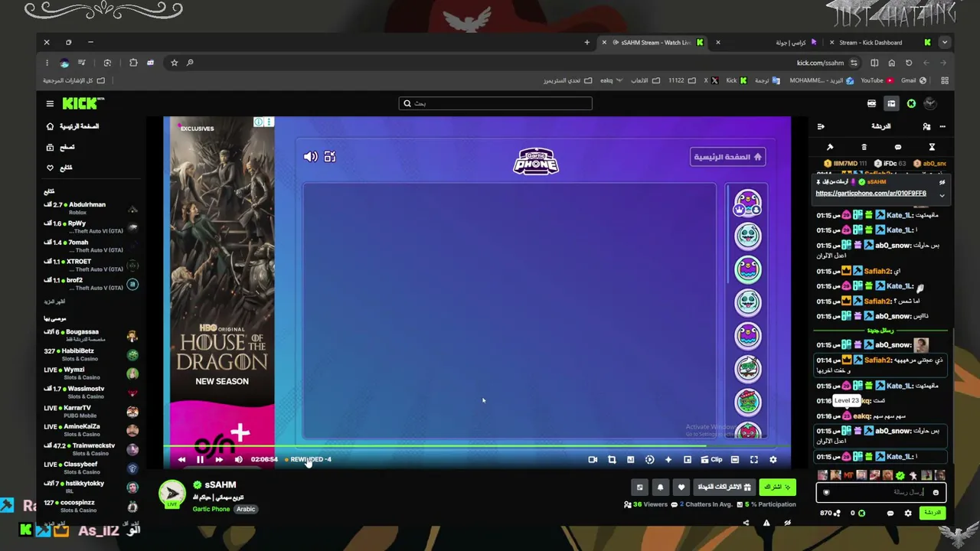Click the Kick logo
This screenshot has height=551, width=980.
tap(83, 103)
